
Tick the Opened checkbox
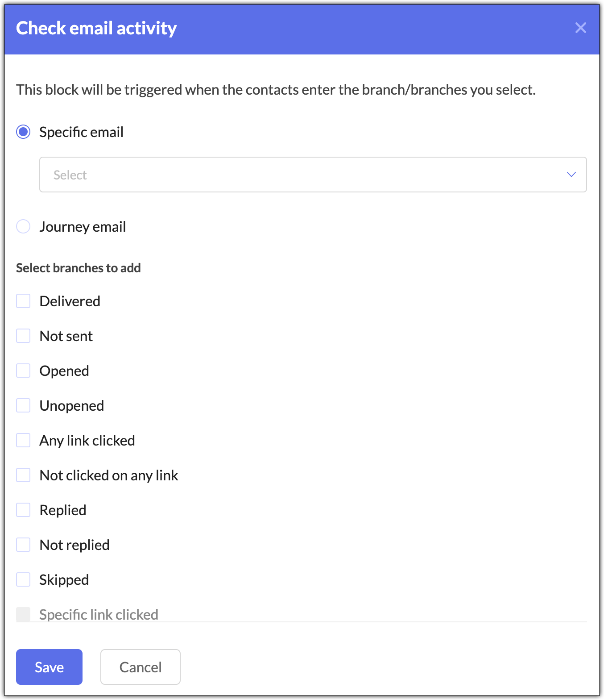click(23, 371)
